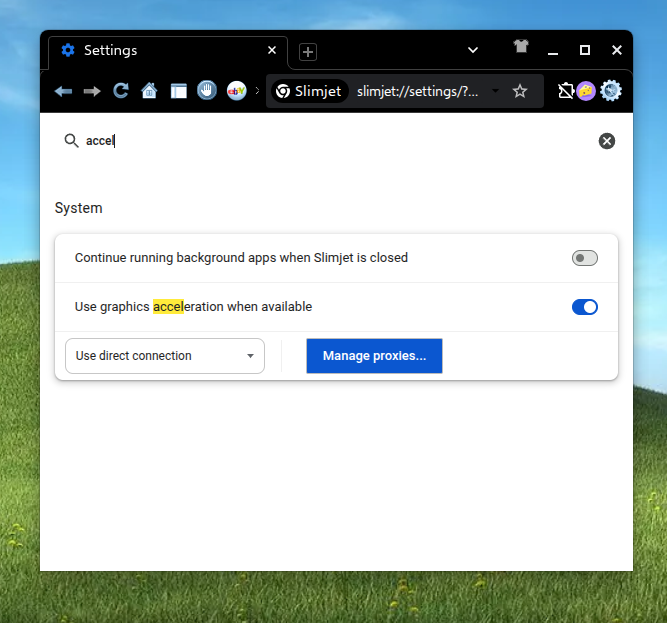Click into the settings search field

[330, 141]
